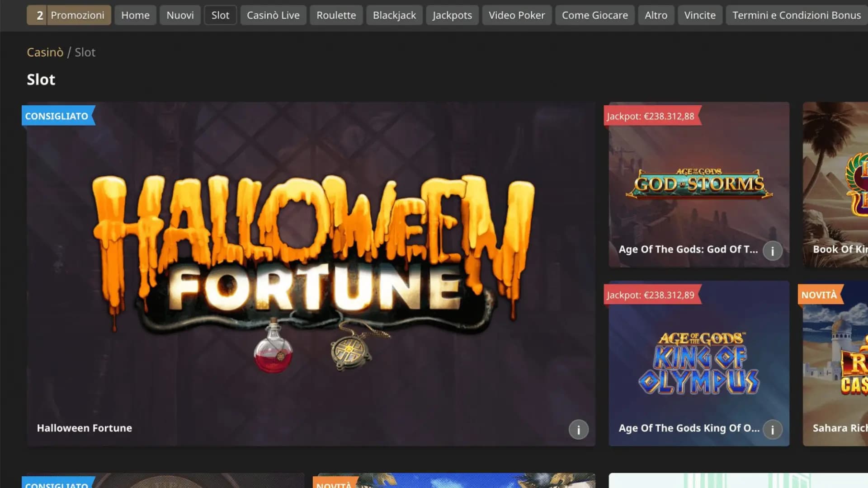Expand the Come Giocare section
The height and width of the screenshot is (488, 868).
[594, 15]
